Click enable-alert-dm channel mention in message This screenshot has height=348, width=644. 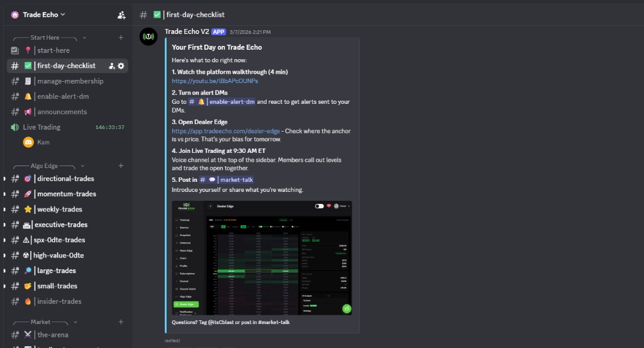pos(222,101)
